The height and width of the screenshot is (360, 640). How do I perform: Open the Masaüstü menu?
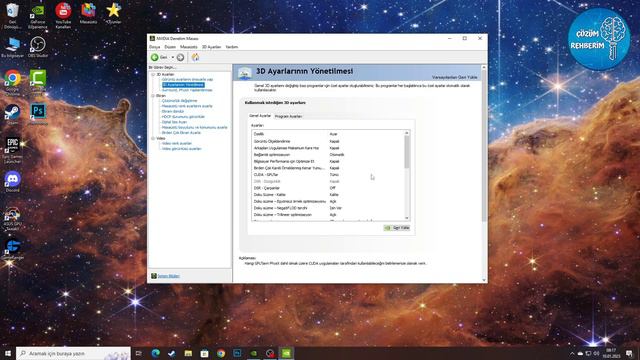(189, 47)
